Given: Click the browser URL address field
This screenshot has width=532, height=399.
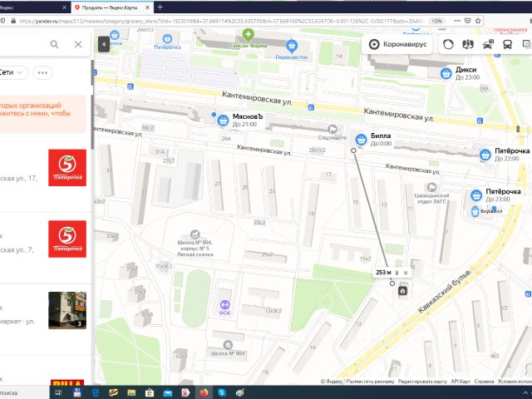Looking at the screenshot, I should [220, 21].
